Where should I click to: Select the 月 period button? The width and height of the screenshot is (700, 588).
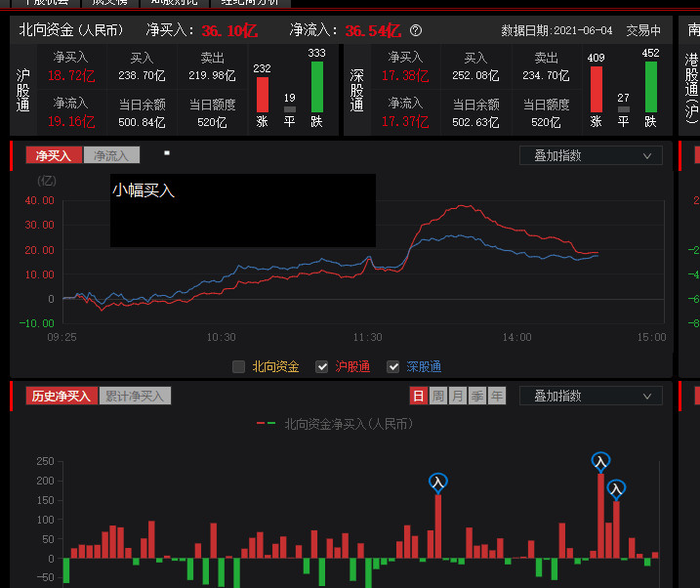[x=457, y=396]
